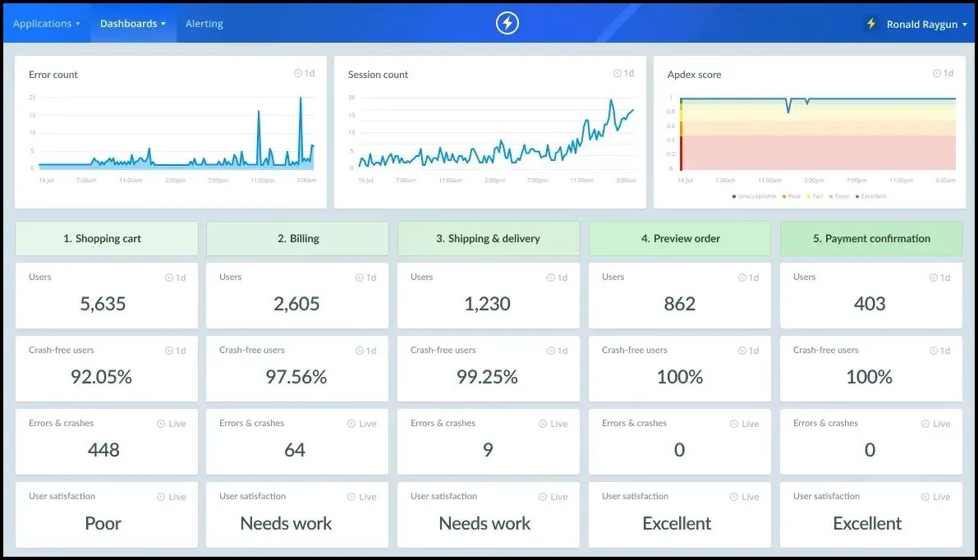Click the 92.05% crash-free users value
Screen dimensions: 978x560
[x=101, y=377]
